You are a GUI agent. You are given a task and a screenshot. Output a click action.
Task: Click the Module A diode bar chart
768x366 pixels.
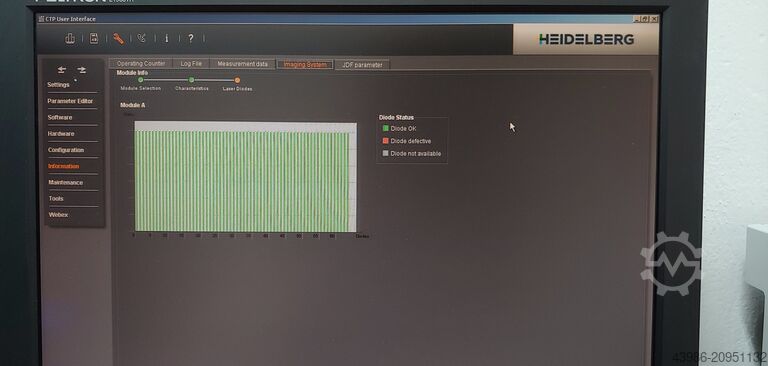coord(245,176)
